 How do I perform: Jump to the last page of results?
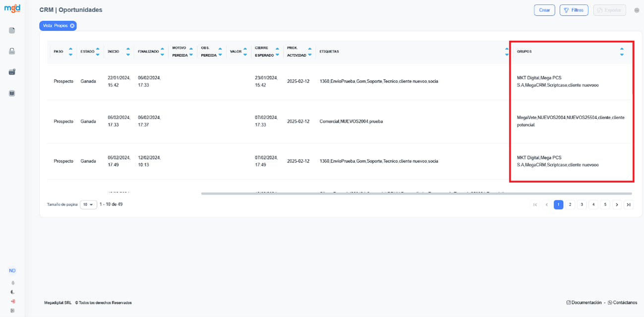tap(628, 204)
